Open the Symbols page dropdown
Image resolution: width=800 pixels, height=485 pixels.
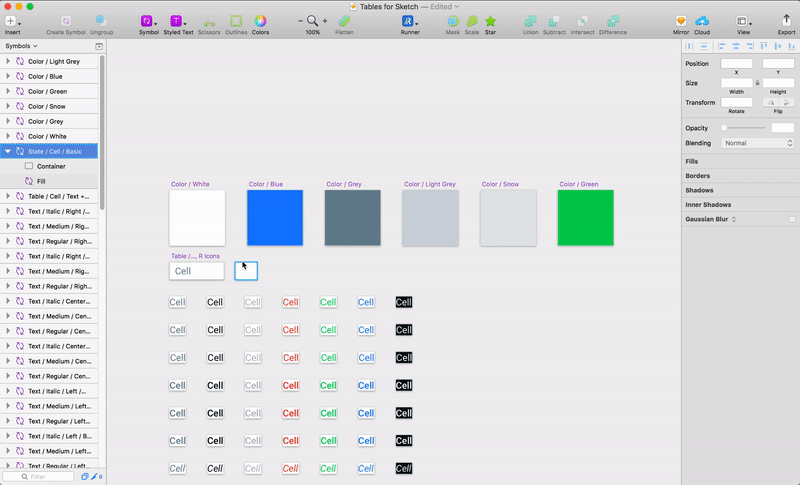[x=21, y=46]
